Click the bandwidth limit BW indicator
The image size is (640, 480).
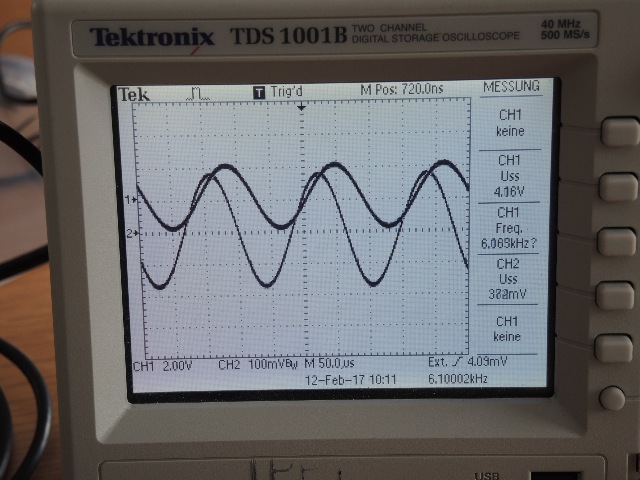(293, 364)
